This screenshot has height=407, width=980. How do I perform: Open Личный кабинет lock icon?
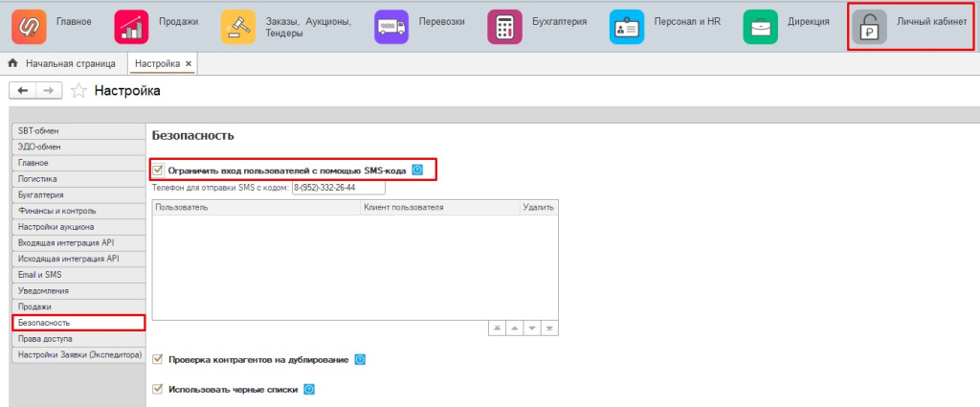point(869,27)
